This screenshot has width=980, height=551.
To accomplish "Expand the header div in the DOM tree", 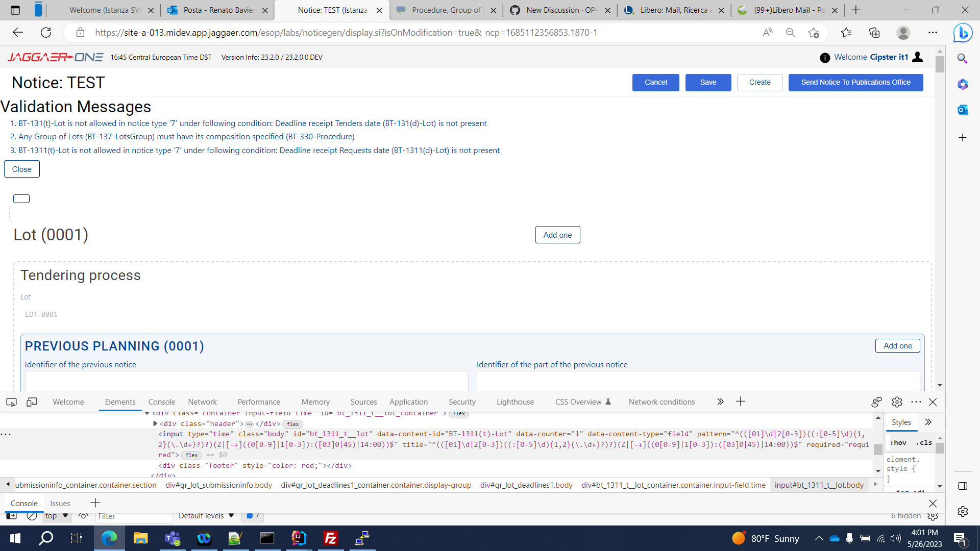I will 155,423.
